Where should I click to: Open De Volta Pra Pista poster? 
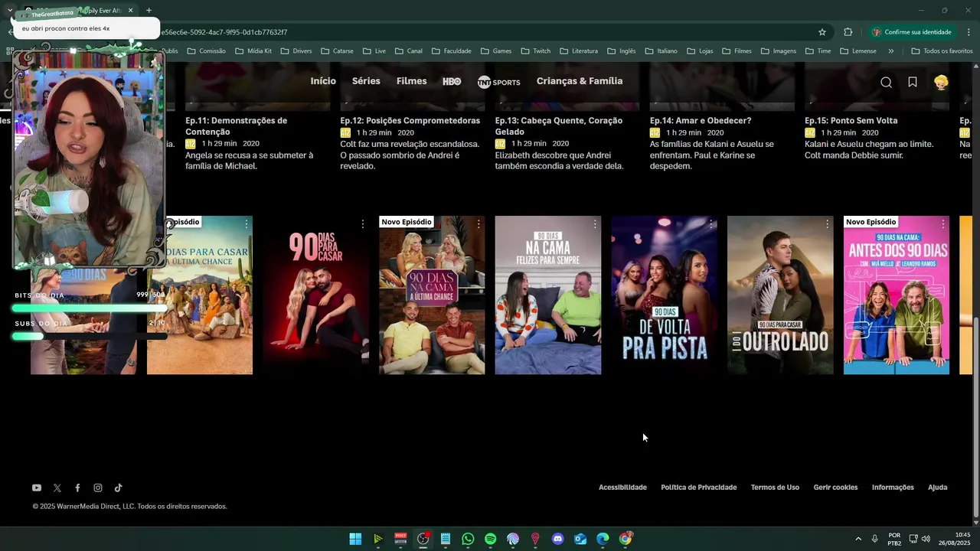point(664,295)
